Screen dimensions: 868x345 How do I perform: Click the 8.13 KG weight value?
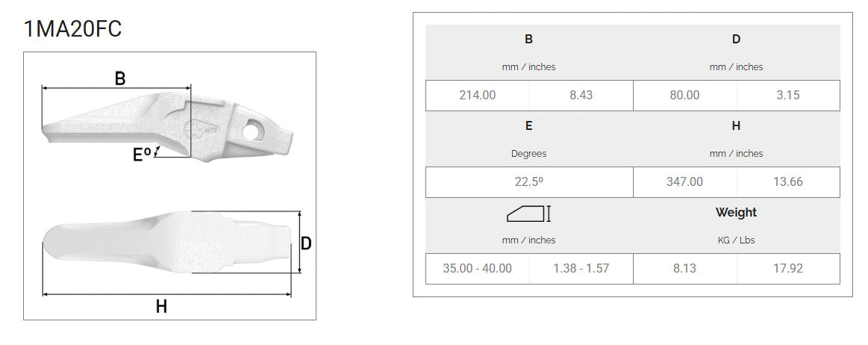[x=684, y=268]
